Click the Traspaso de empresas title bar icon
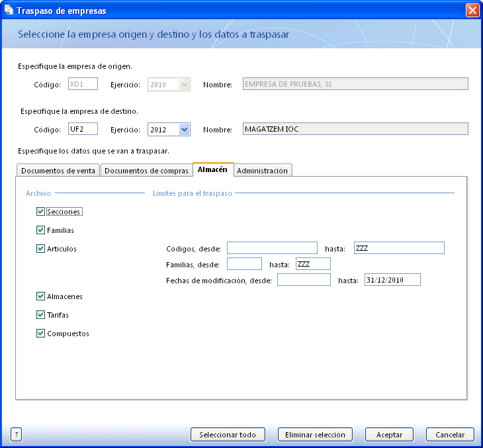 (9, 11)
